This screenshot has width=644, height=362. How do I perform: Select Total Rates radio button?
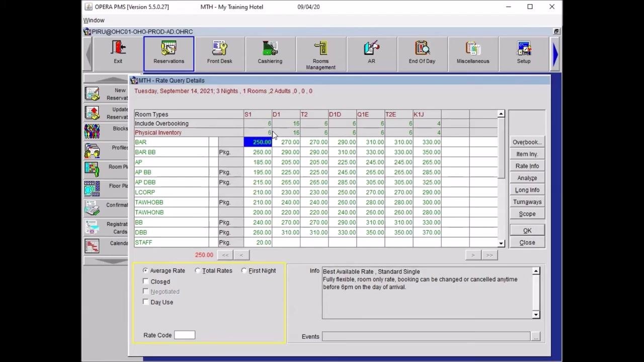(x=198, y=270)
